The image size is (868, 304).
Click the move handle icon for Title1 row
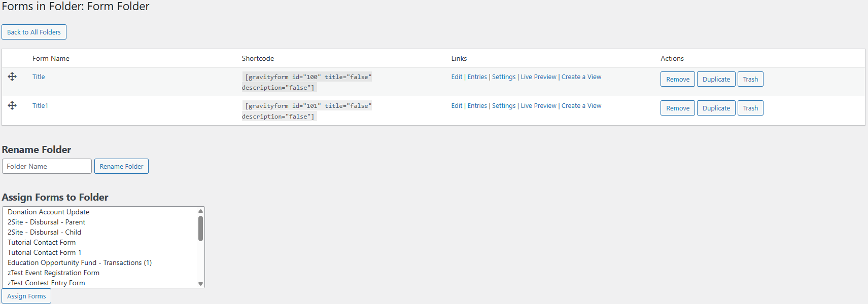click(12, 105)
